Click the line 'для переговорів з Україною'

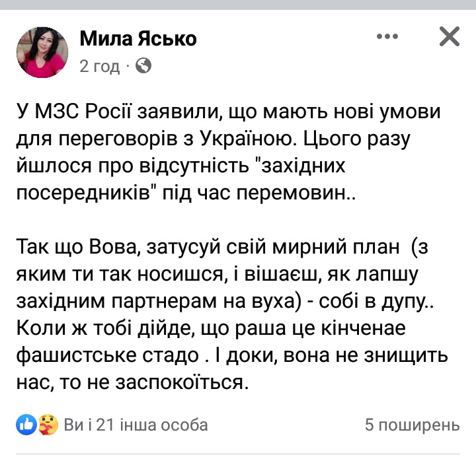(x=213, y=139)
